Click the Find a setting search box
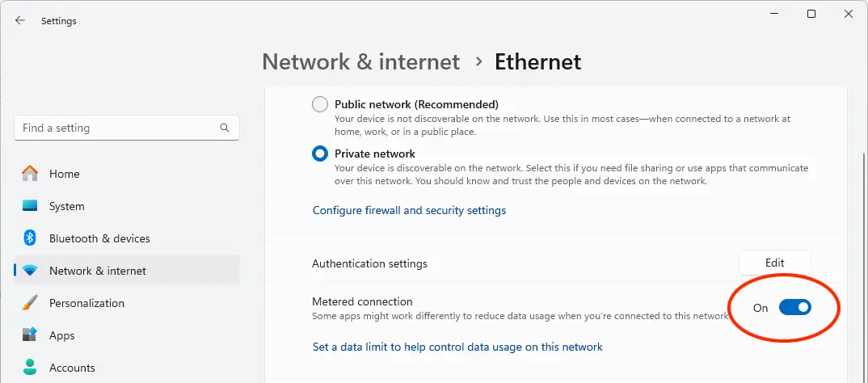This screenshot has width=868, height=383. (x=127, y=128)
